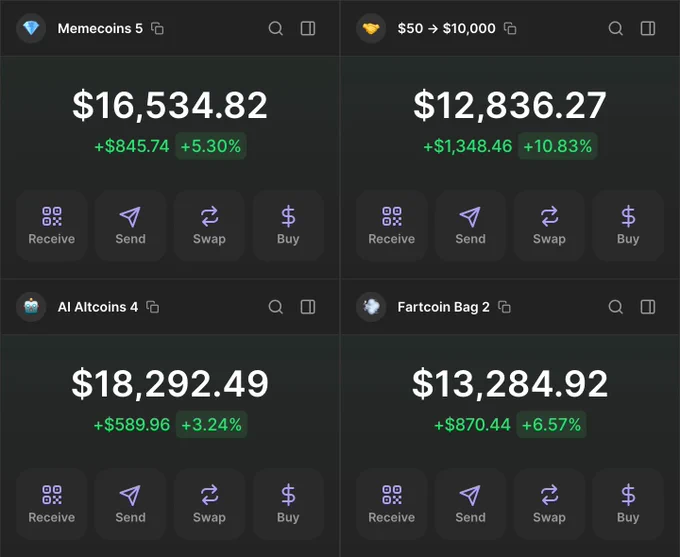Buy crypto in $50 → $10,000 wallet
Viewport: 680px width, 557px height.
(628, 226)
